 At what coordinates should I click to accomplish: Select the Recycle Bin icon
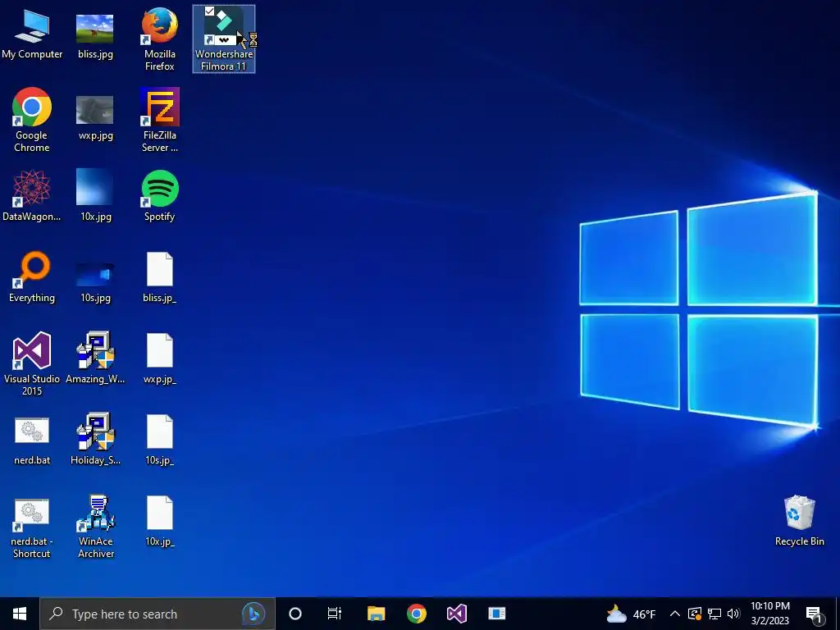pos(799,521)
